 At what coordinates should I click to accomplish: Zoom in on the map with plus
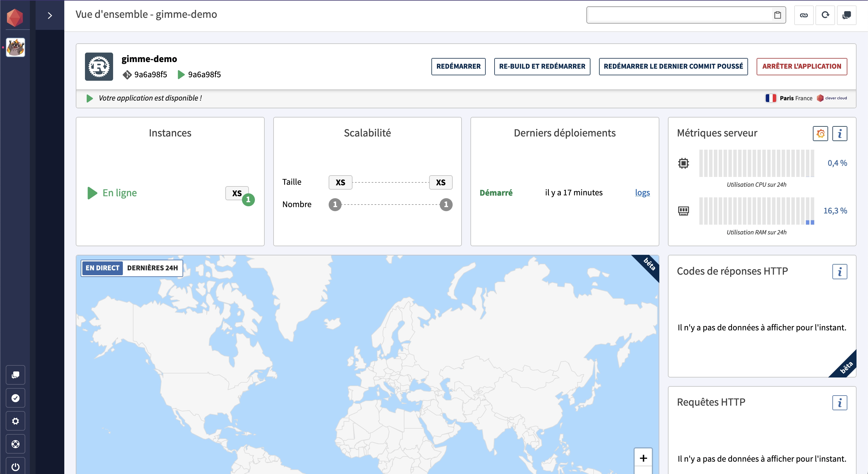click(x=643, y=458)
